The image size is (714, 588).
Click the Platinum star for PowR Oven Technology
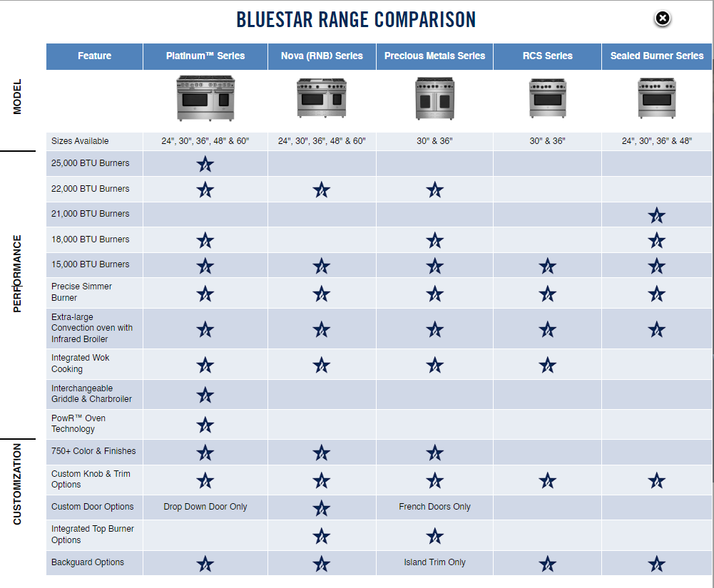tap(205, 425)
